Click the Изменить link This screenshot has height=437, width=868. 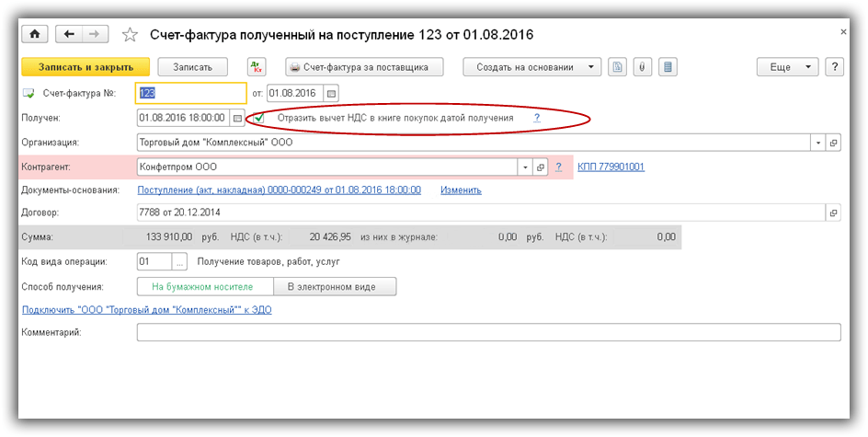coord(462,190)
